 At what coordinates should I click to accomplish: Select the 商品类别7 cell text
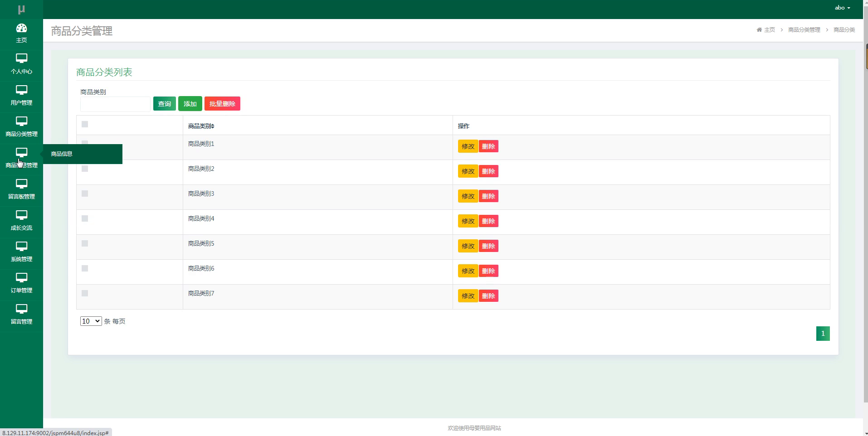201,294
